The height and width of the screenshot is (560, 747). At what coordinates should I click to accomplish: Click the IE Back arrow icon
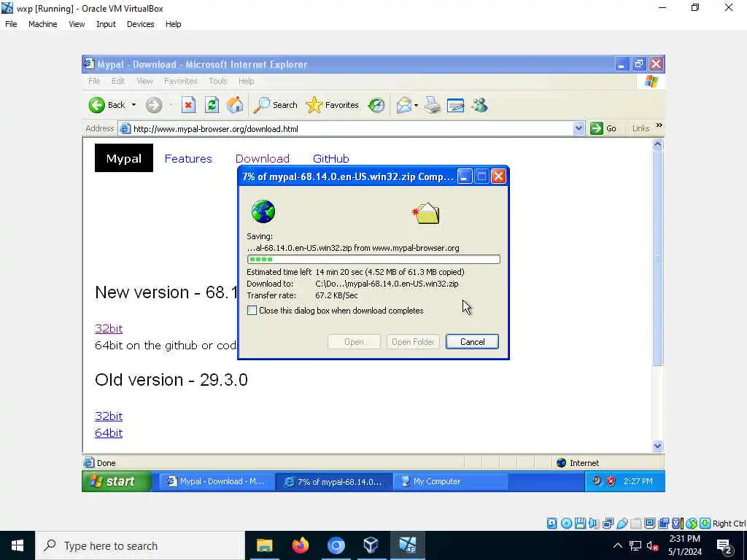click(x=97, y=105)
